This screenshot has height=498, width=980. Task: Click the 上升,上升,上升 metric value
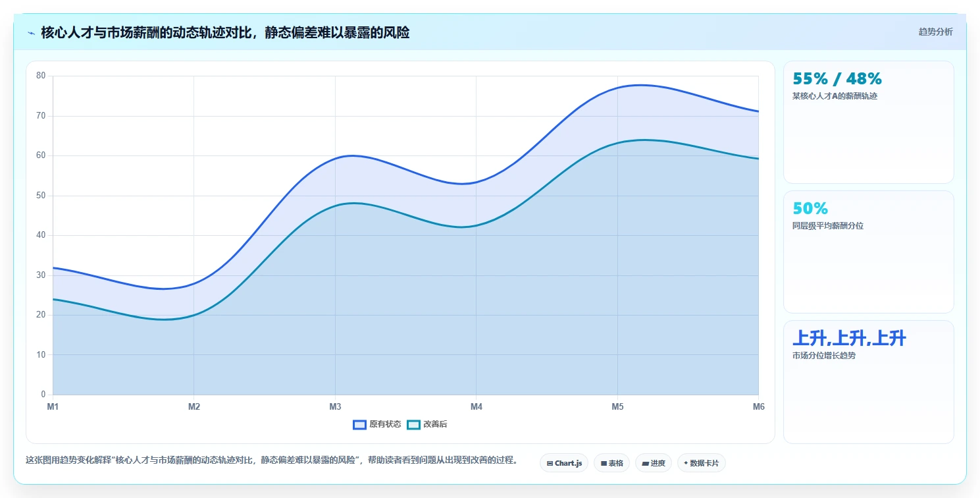click(849, 339)
